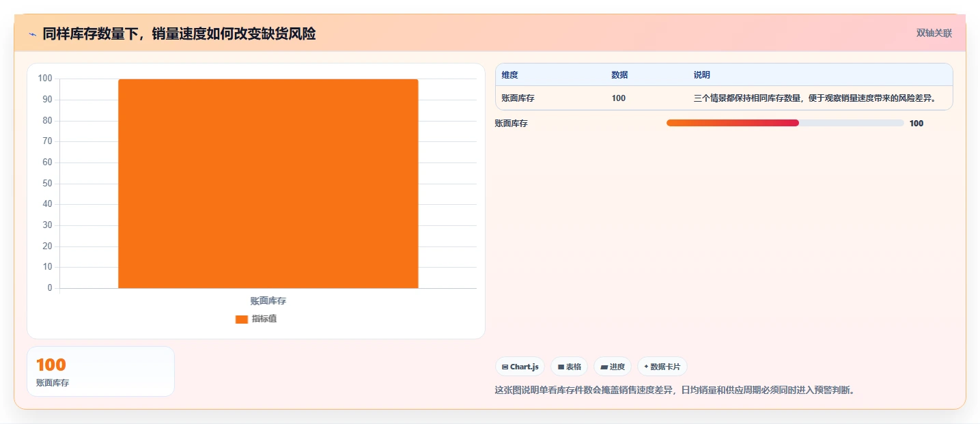Select the 维度 column header
Viewport: 980px width, 424px height.
[510, 75]
